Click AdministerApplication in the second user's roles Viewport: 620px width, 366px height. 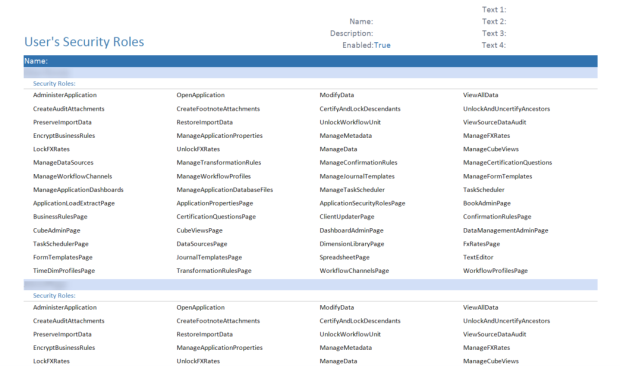(65, 308)
